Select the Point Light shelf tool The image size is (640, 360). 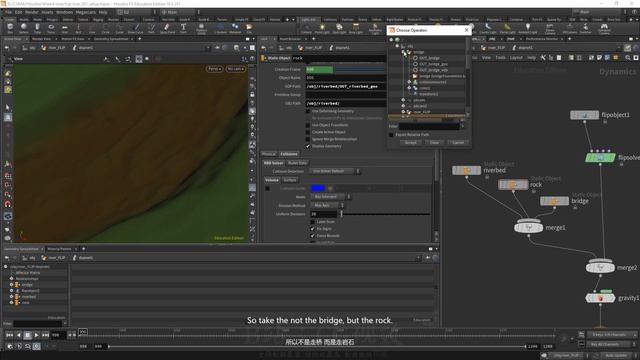pyautogui.click(x=322, y=28)
